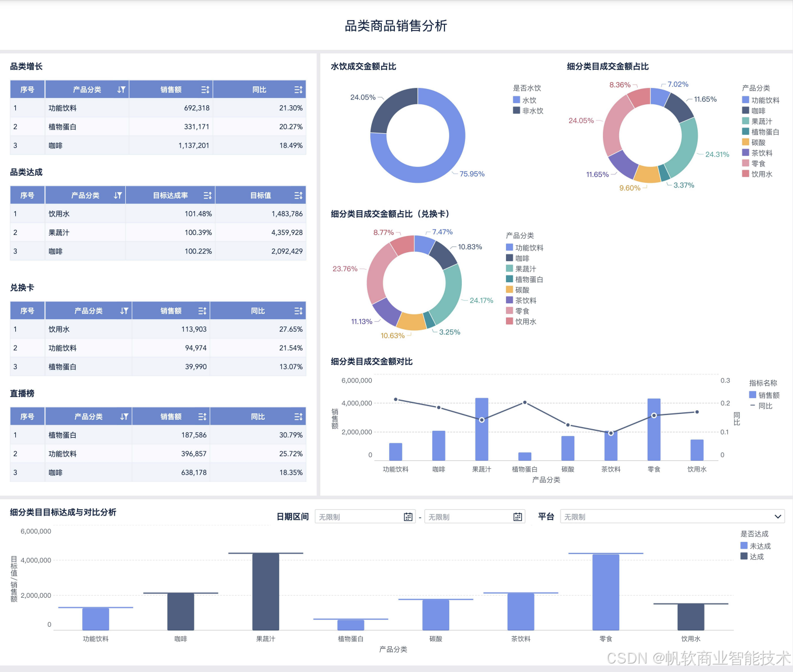793x672 pixels.
Task: Click 692,318 sales cell in 品类增长
Action: coord(171,108)
